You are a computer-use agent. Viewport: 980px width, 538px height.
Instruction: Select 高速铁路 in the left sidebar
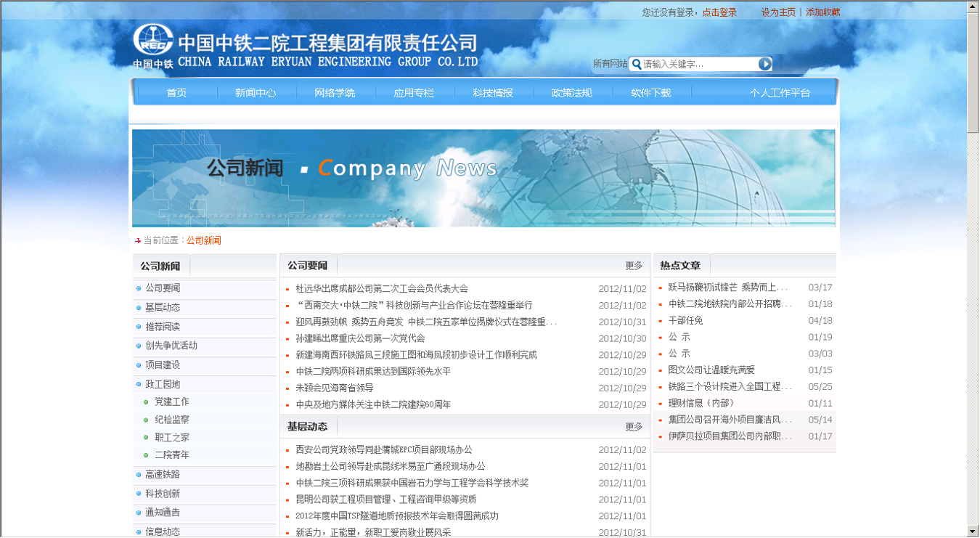tap(163, 474)
